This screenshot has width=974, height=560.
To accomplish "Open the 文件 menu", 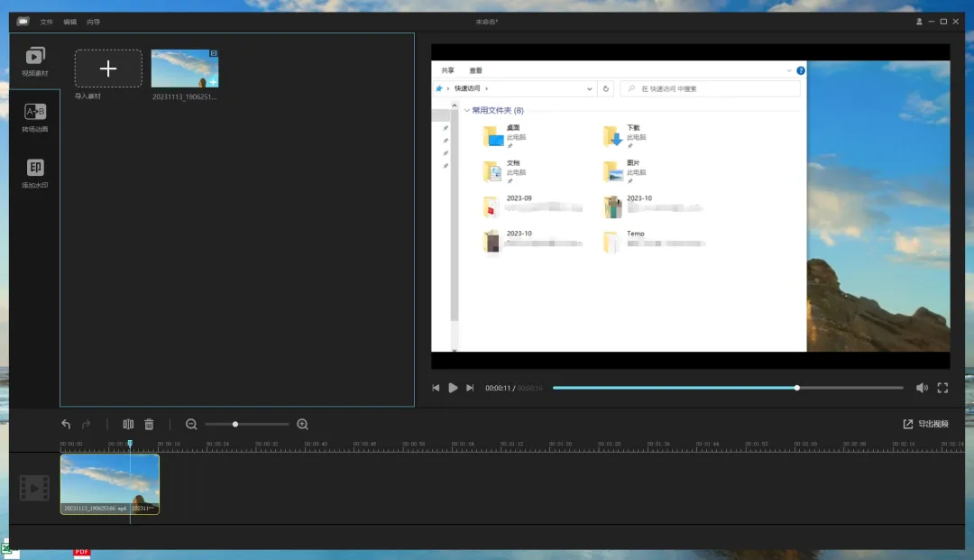I will point(47,22).
